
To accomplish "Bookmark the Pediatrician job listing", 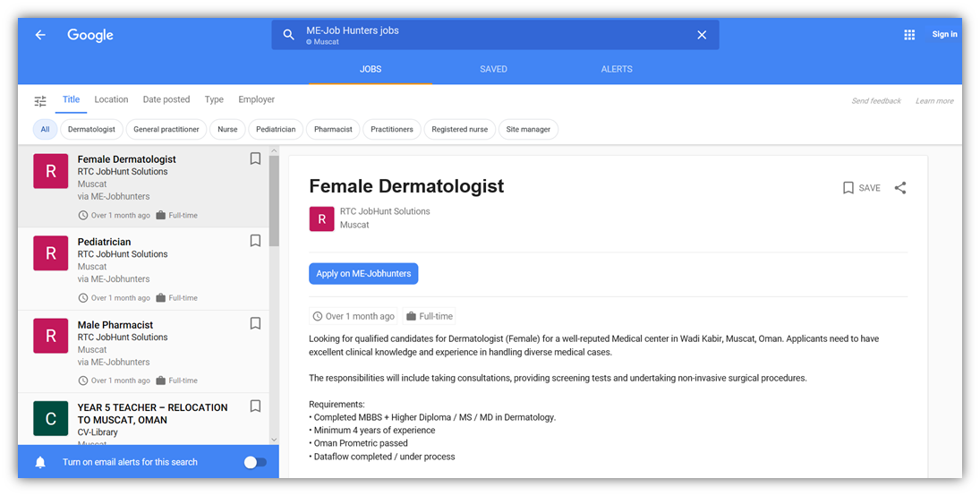I will (x=255, y=241).
